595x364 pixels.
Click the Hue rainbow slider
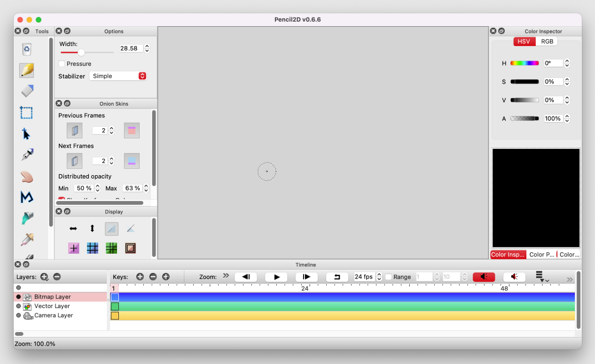525,63
